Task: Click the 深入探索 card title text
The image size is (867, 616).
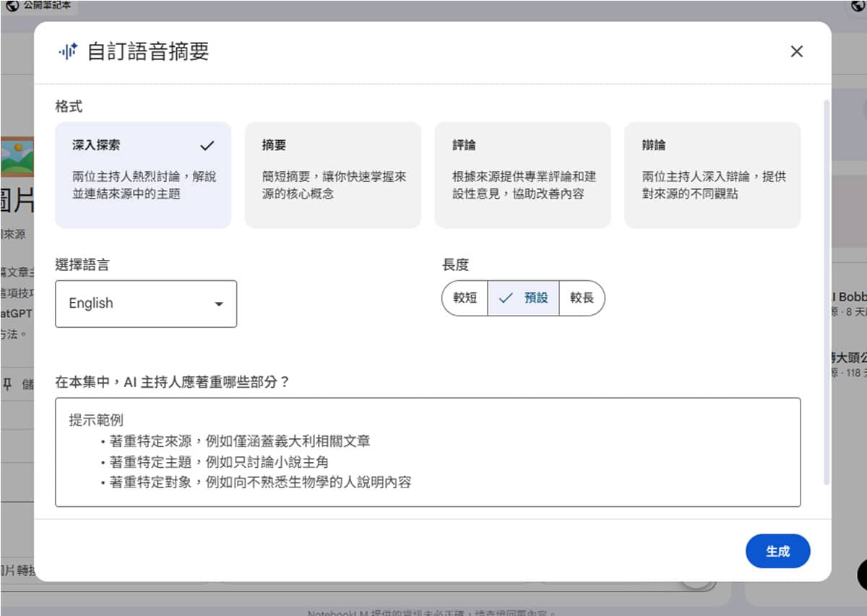Action: (97, 145)
